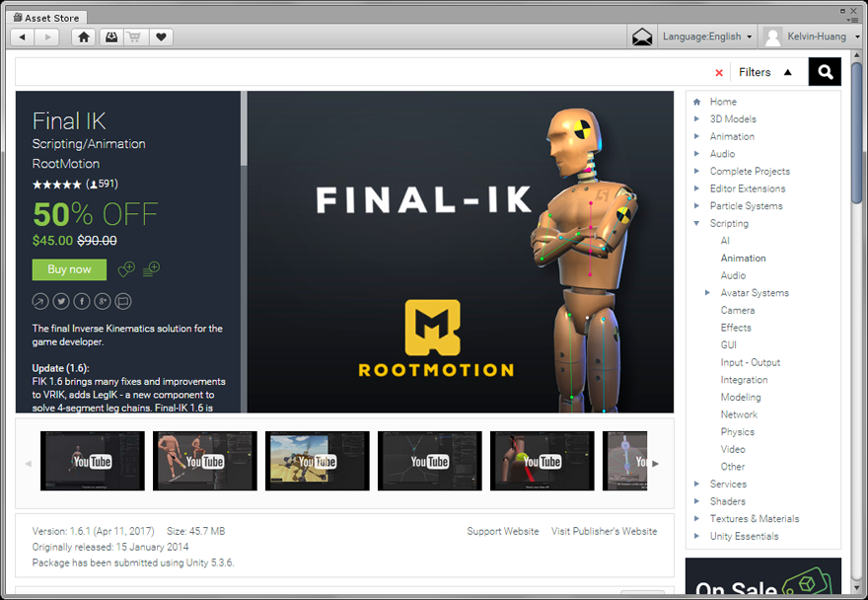868x600 pixels.
Task: Open Visit Publisher's Website link
Action: pyautogui.click(x=604, y=531)
